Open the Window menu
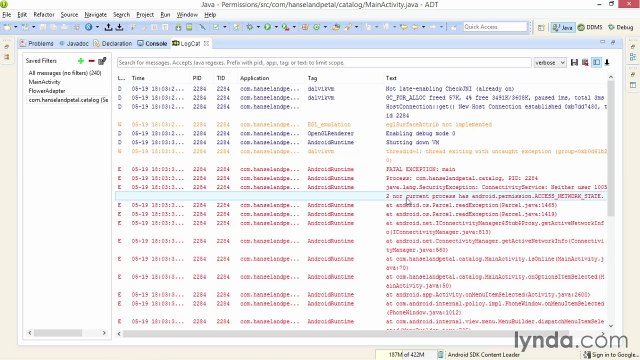This screenshot has height=360, width=640. click(187, 15)
